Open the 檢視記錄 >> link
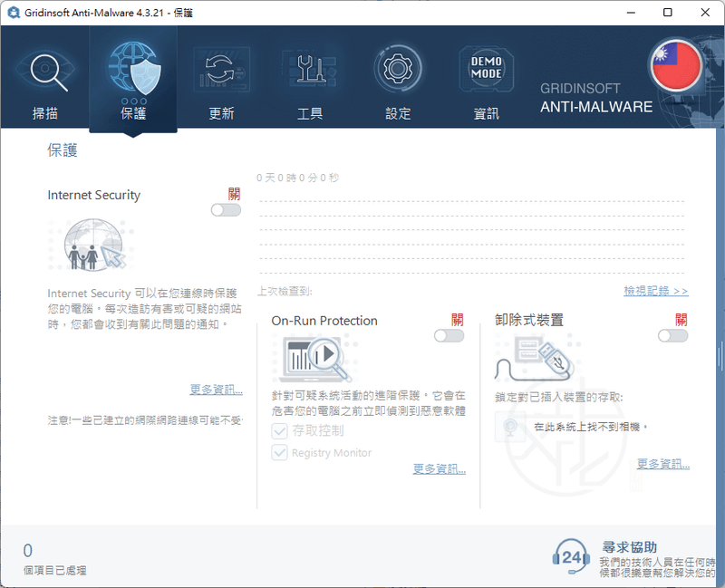The width and height of the screenshot is (725, 588). click(655, 291)
